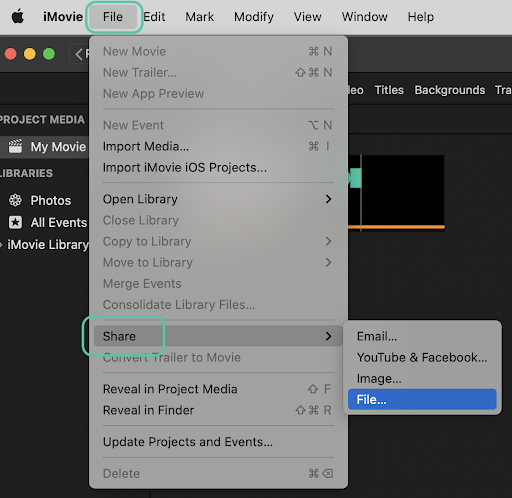Click the File menu

pyautogui.click(x=113, y=17)
